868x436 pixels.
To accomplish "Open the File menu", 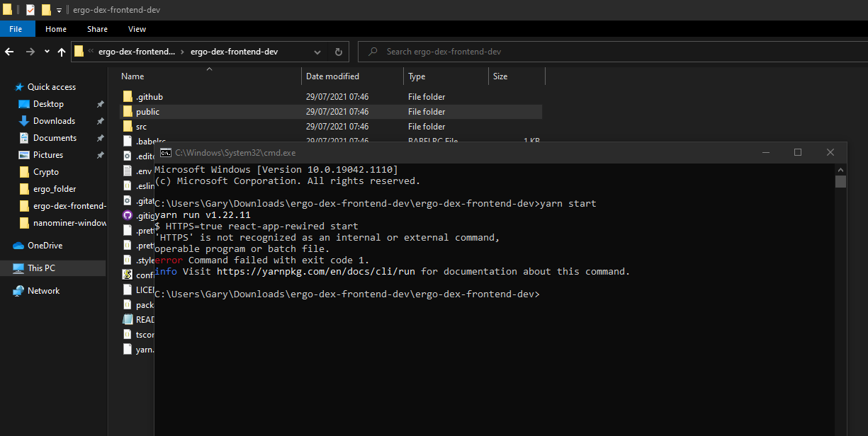I will tap(16, 29).
